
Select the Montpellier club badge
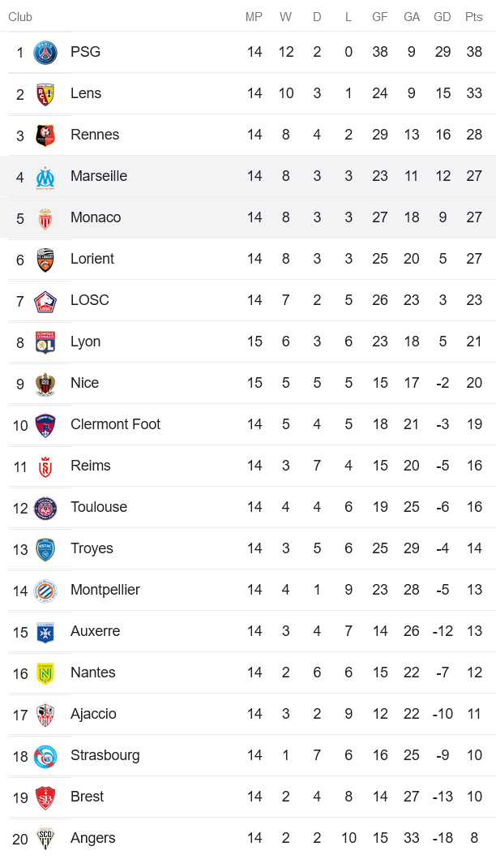point(45,591)
